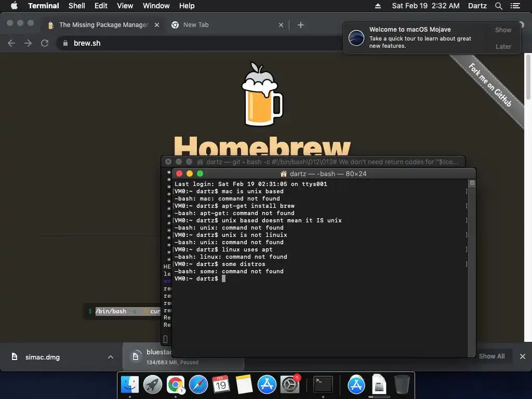Click the Terminal scroll indicator icon
Image resolution: width=532 pixels, height=399 pixels.
(472, 183)
